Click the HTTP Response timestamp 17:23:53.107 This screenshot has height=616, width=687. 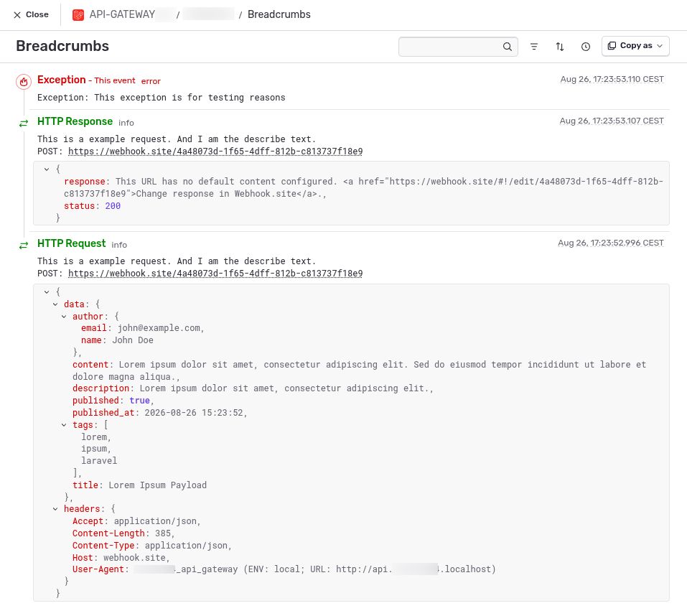(611, 121)
